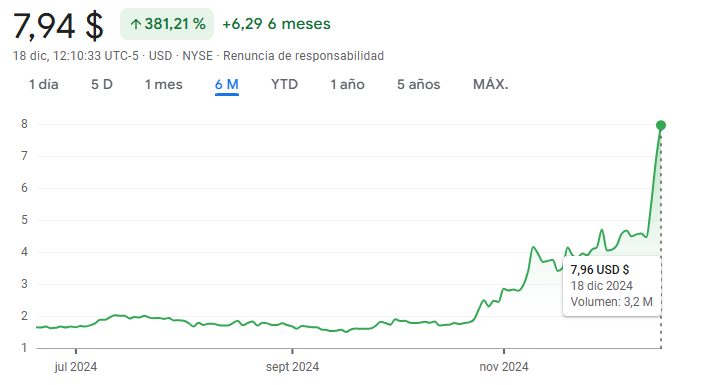Open the 1 mes range tab
The height and width of the screenshot is (385, 701).
pos(164,85)
